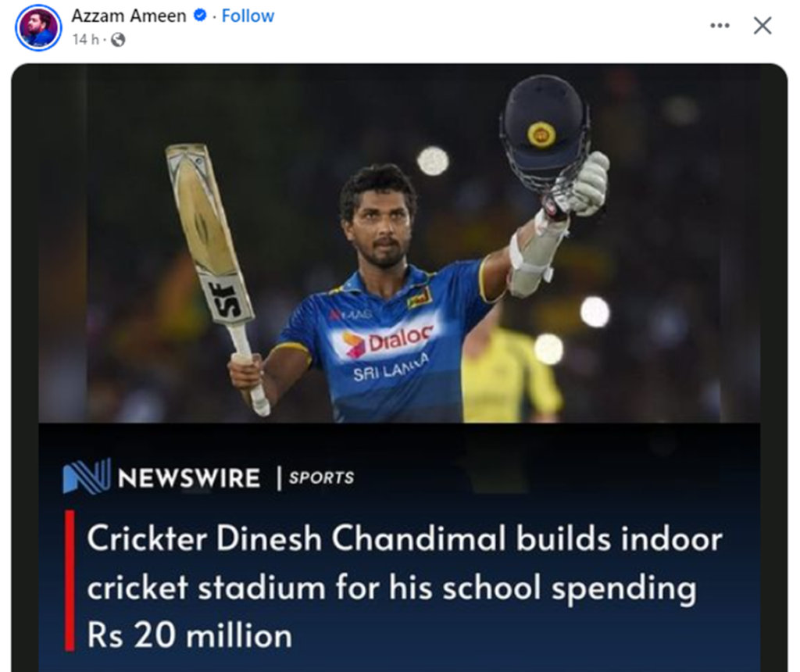Image resolution: width=800 pixels, height=672 pixels.
Task: Click the Newswire logo icon
Action: pyautogui.click(x=86, y=476)
